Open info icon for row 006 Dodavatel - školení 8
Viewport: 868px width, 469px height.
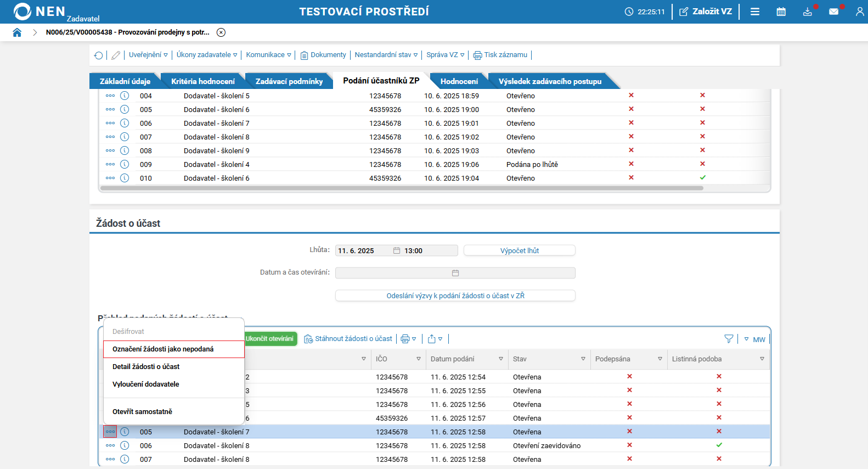[x=125, y=445]
